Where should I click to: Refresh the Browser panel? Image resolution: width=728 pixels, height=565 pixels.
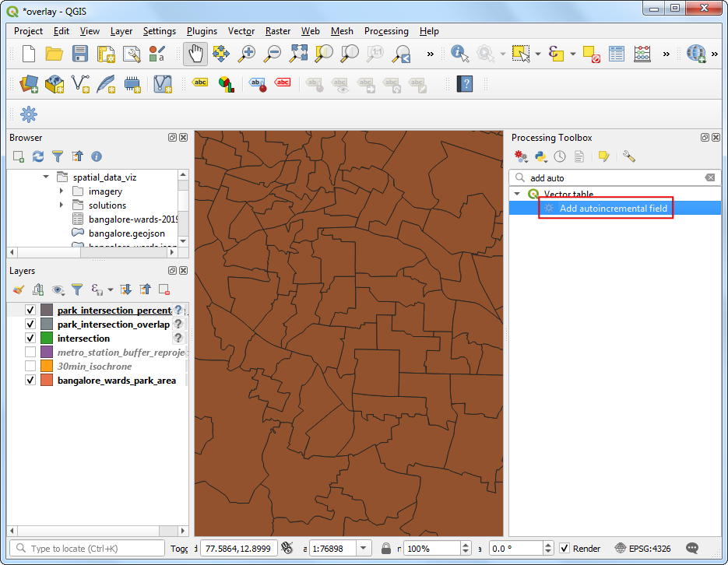pos(37,156)
